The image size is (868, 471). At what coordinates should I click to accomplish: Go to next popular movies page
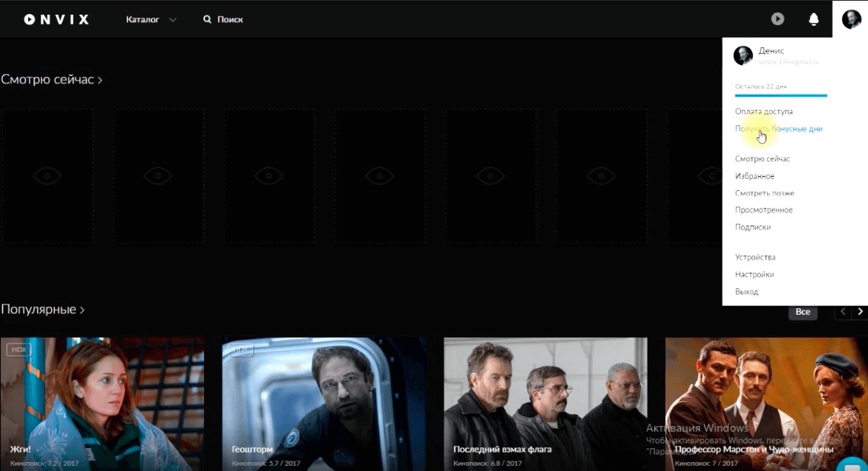tap(860, 312)
